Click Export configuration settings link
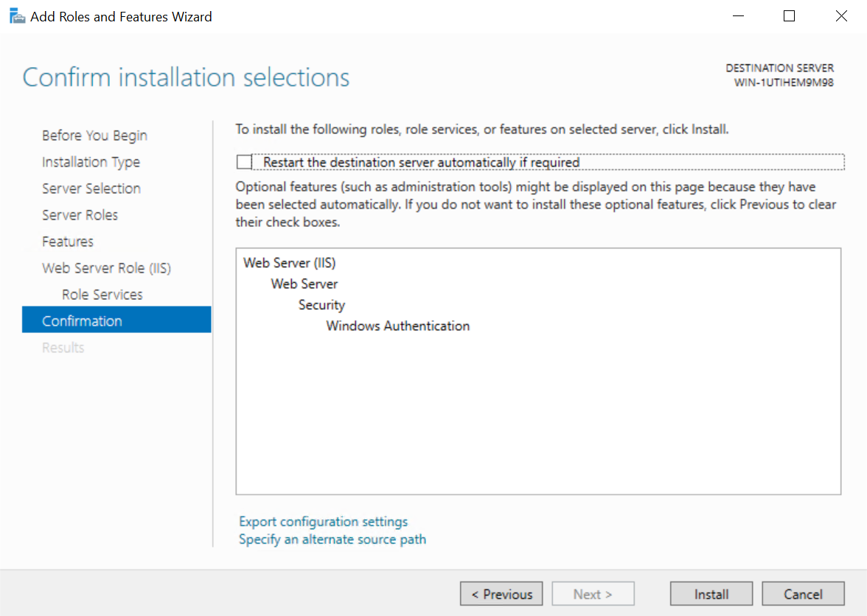This screenshot has height=616, width=867. (x=323, y=522)
